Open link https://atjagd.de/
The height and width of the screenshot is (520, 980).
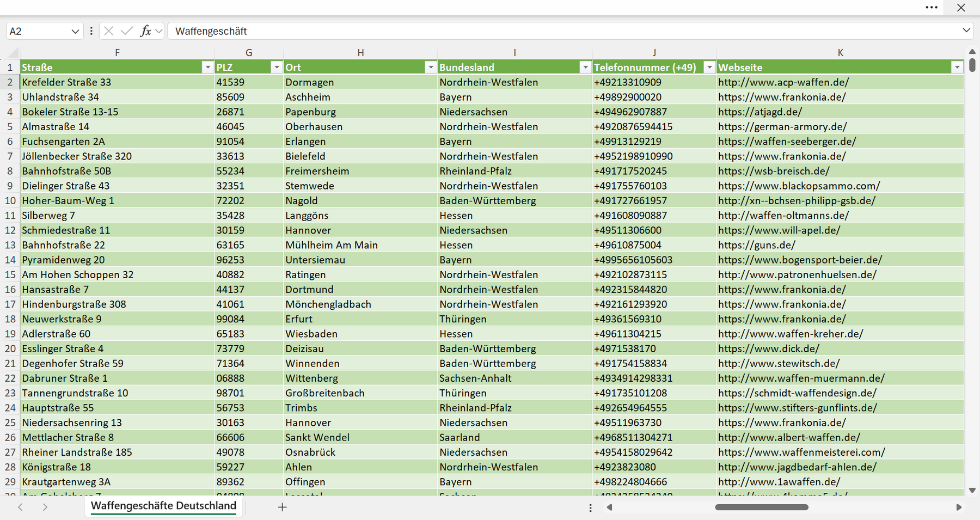click(x=759, y=112)
